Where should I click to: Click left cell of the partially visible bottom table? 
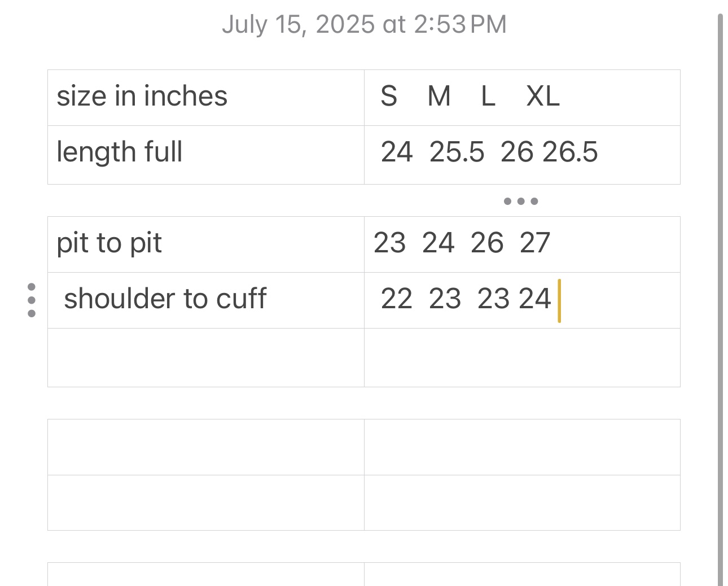click(x=205, y=575)
